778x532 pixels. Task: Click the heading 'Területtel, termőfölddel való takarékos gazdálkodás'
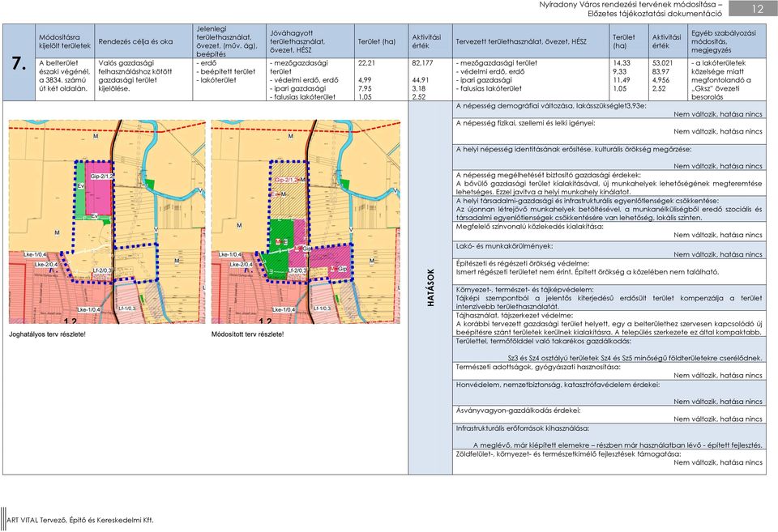coord(543,341)
